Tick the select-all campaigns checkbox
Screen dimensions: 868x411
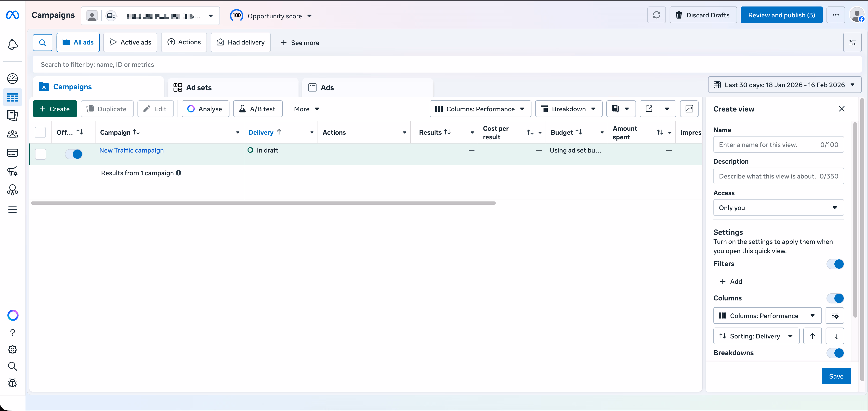40,132
